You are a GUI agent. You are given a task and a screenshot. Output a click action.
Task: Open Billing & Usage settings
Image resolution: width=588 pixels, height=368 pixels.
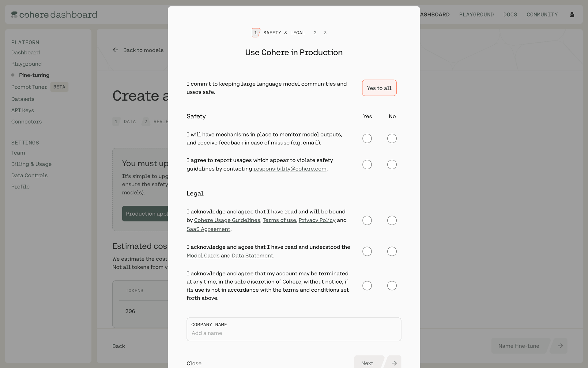click(x=31, y=164)
